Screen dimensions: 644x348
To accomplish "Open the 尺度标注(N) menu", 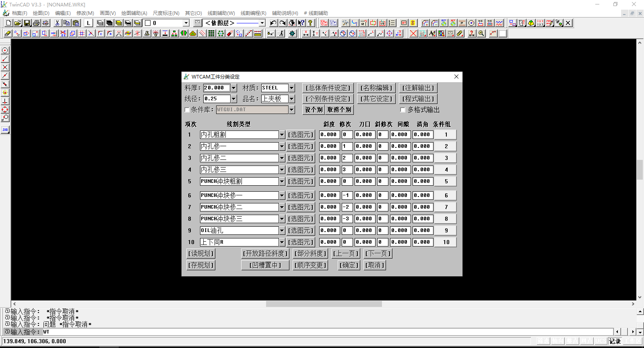I will click(166, 13).
